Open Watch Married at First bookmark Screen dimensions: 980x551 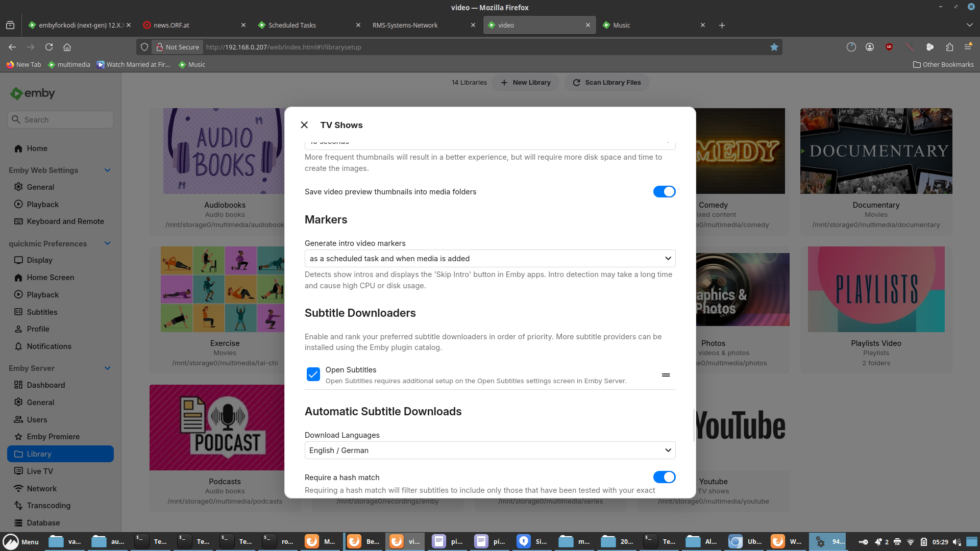pyautogui.click(x=134, y=64)
